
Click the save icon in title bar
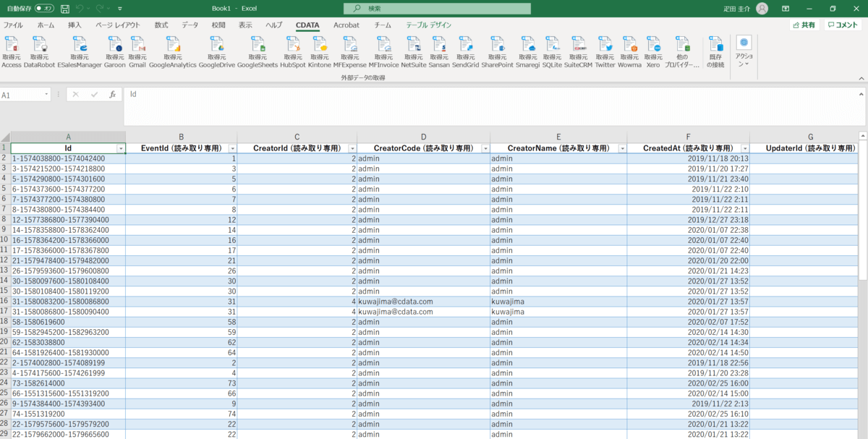[65, 9]
